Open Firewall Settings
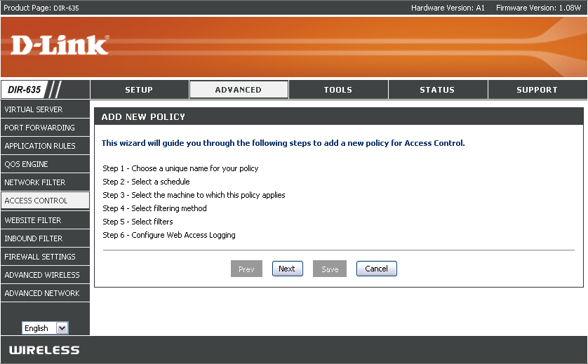This screenshot has width=588, height=364. (45, 257)
